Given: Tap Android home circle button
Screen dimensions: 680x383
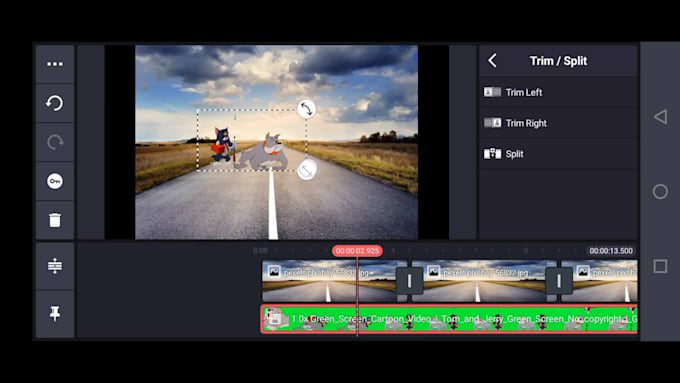Looking at the screenshot, I should (x=660, y=191).
